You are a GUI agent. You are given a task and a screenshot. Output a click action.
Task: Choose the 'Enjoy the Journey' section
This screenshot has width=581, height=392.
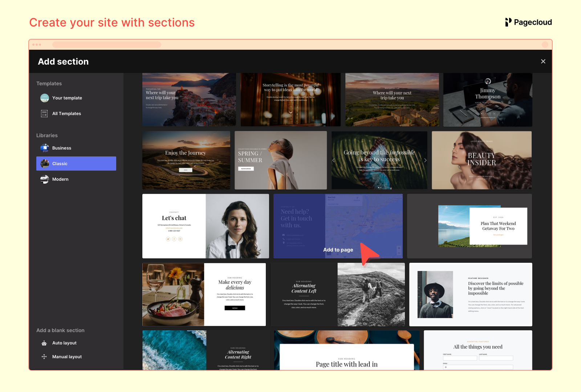(x=186, y=160)
